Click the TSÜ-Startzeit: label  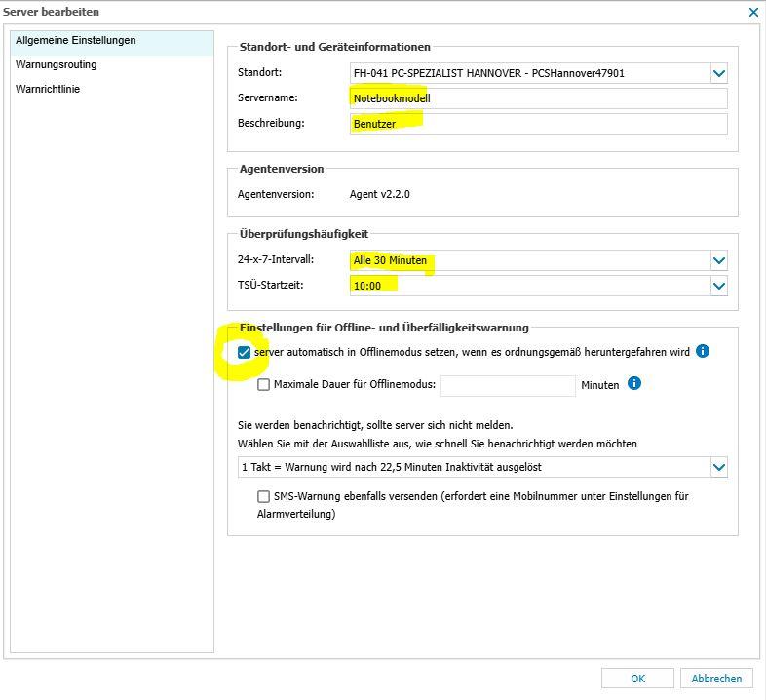point(271,285)
